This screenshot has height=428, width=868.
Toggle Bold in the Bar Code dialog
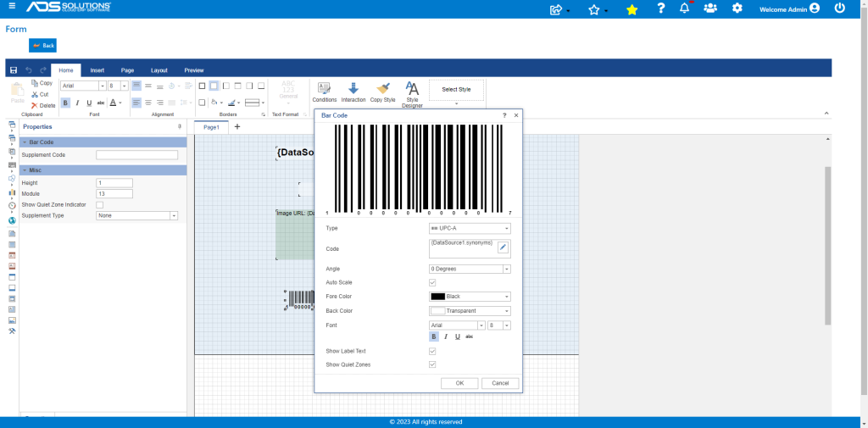pyautogui.click(x=433, y=336)
